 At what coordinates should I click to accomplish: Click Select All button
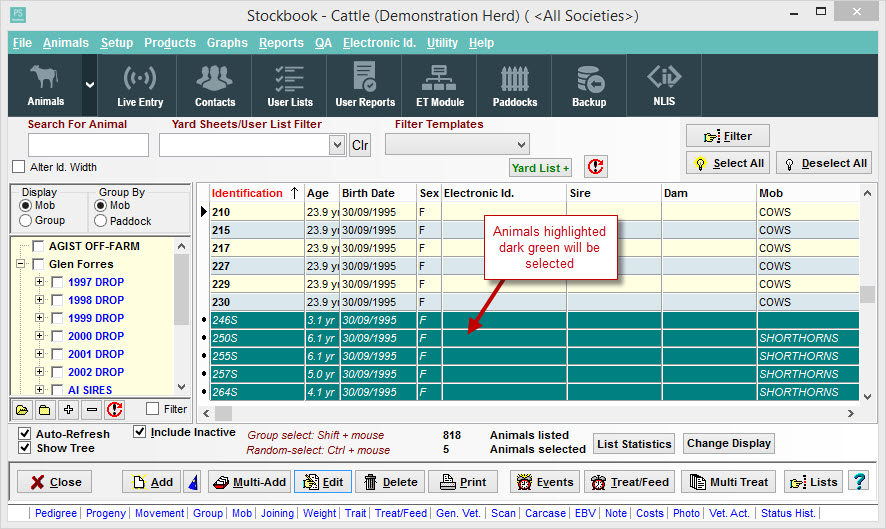click(728, 163)
